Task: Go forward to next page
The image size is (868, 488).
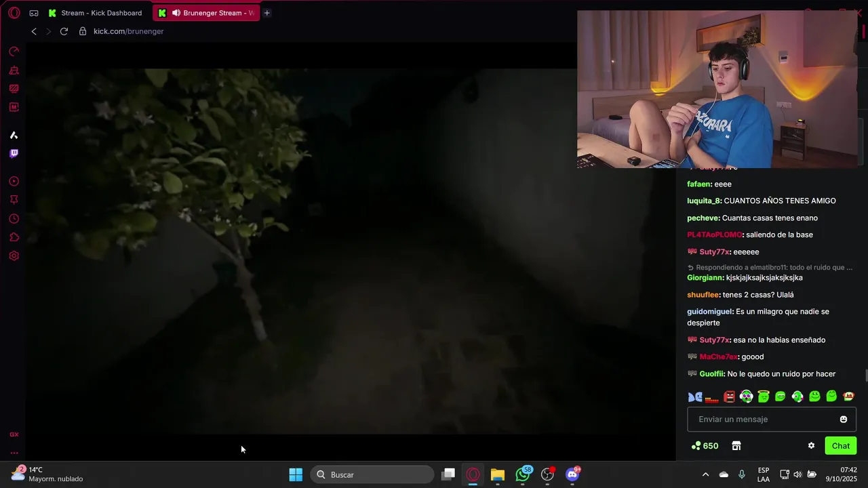Action: coord(48,31)
